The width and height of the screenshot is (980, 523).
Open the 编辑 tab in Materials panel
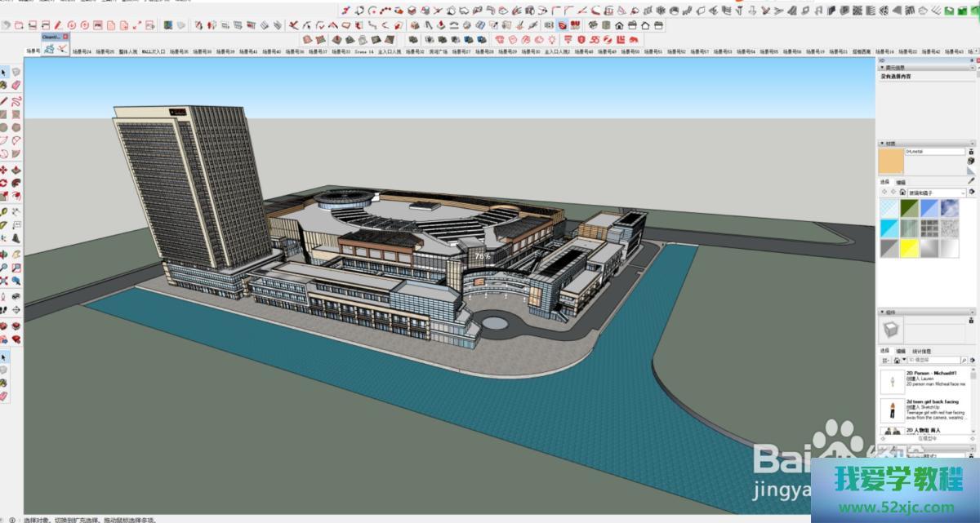tap(900, 182)
